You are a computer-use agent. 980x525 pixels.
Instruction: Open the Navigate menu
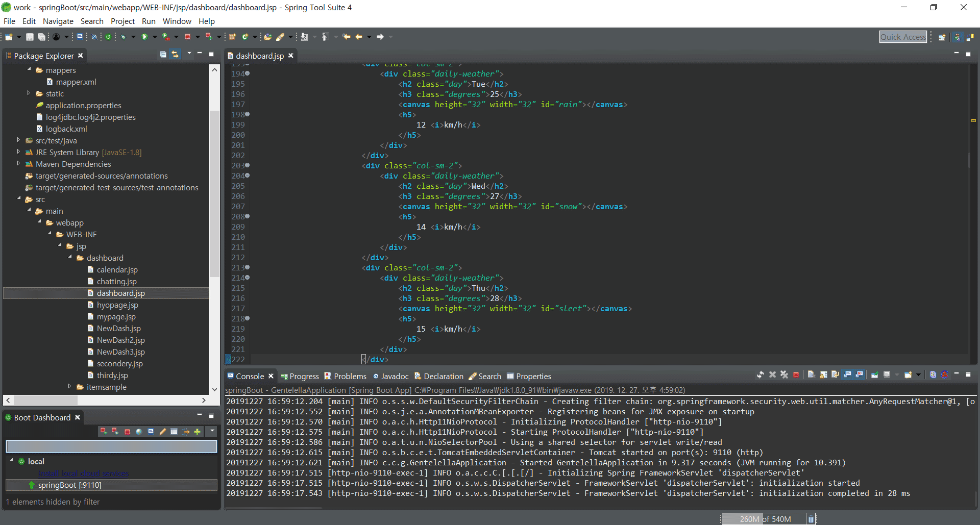click(58, 21)
